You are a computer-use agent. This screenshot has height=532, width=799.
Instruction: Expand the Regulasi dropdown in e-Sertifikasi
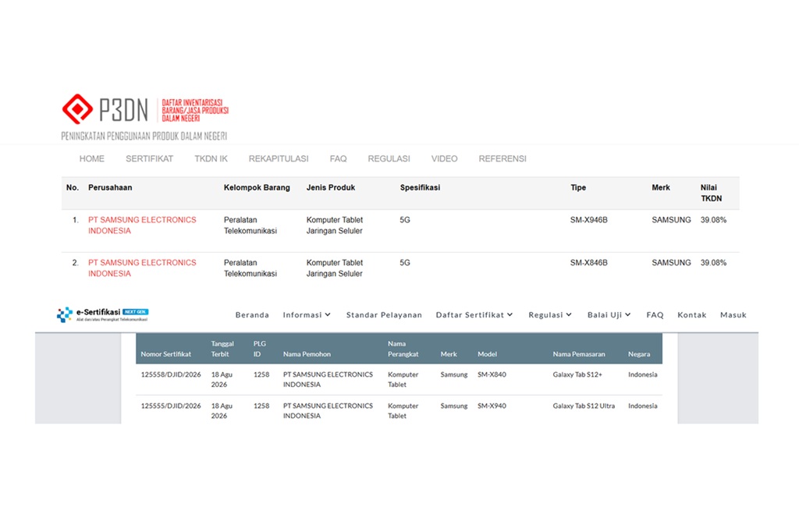click(x=550, y=315)
